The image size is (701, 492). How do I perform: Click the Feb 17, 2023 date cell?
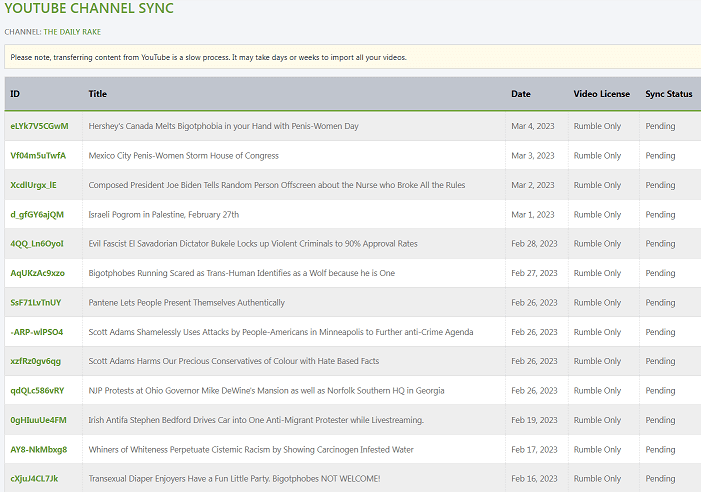pyautogui.click(x=534, y=450)
